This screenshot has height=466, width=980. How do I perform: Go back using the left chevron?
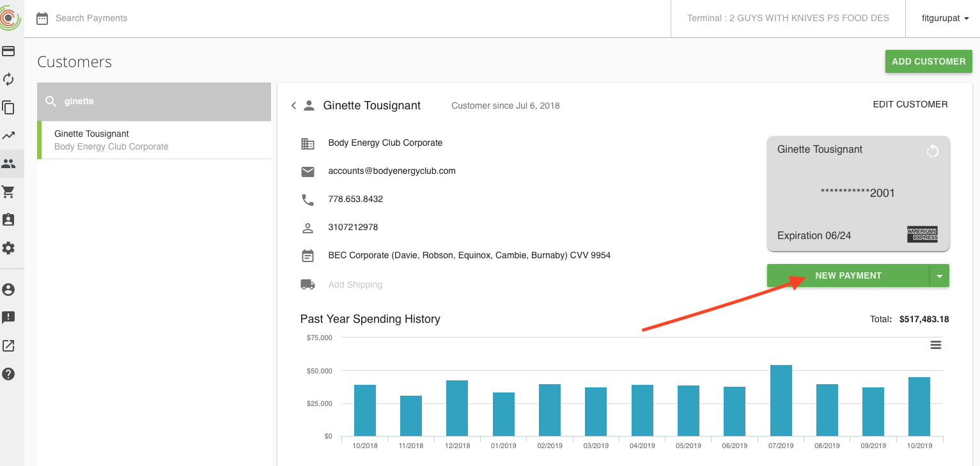(293, 105)
